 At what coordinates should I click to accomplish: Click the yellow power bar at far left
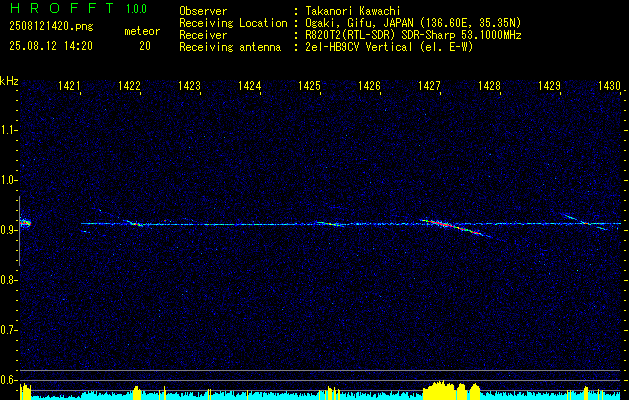pos(25,392)
